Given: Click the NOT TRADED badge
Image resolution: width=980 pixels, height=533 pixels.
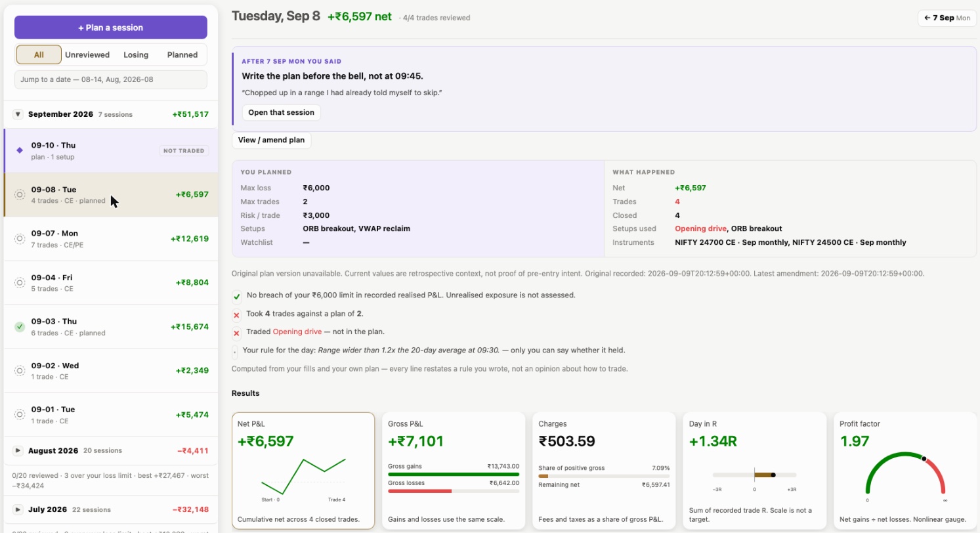Looking at the screenshot, I should [184, 150].
